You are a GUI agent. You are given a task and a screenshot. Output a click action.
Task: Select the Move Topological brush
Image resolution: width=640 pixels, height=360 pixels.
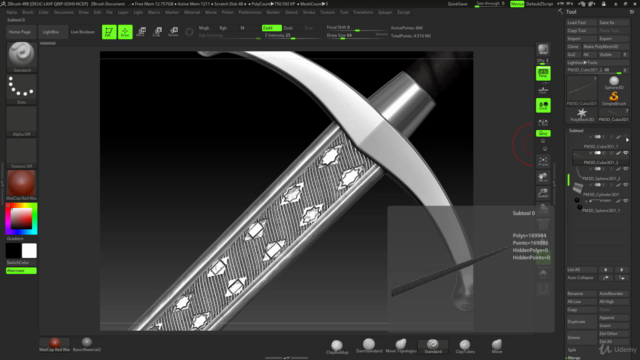401,346
